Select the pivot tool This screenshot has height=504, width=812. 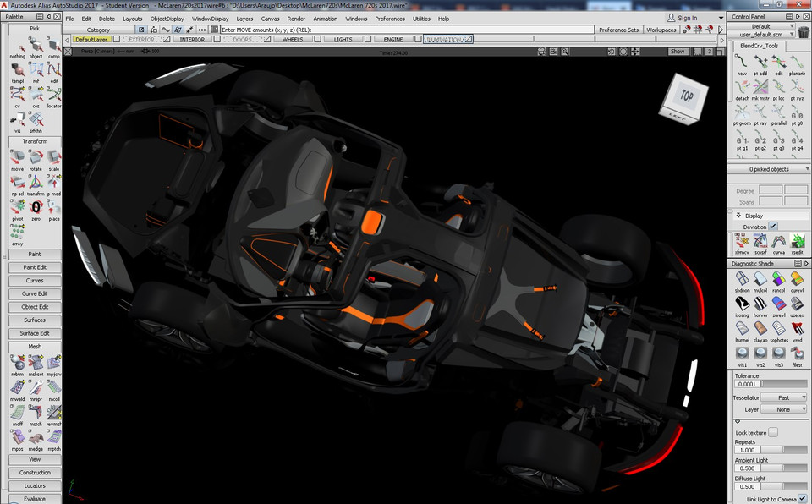coord(19,206)
